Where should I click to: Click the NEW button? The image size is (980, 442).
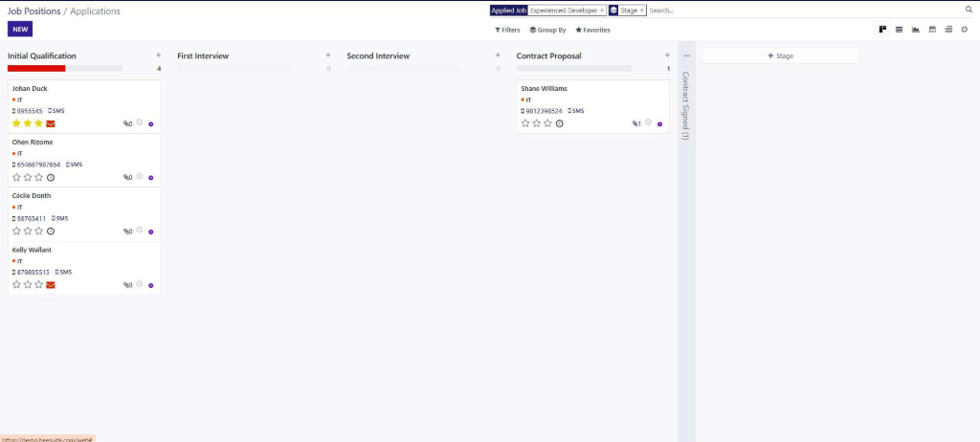pos(20,30)
